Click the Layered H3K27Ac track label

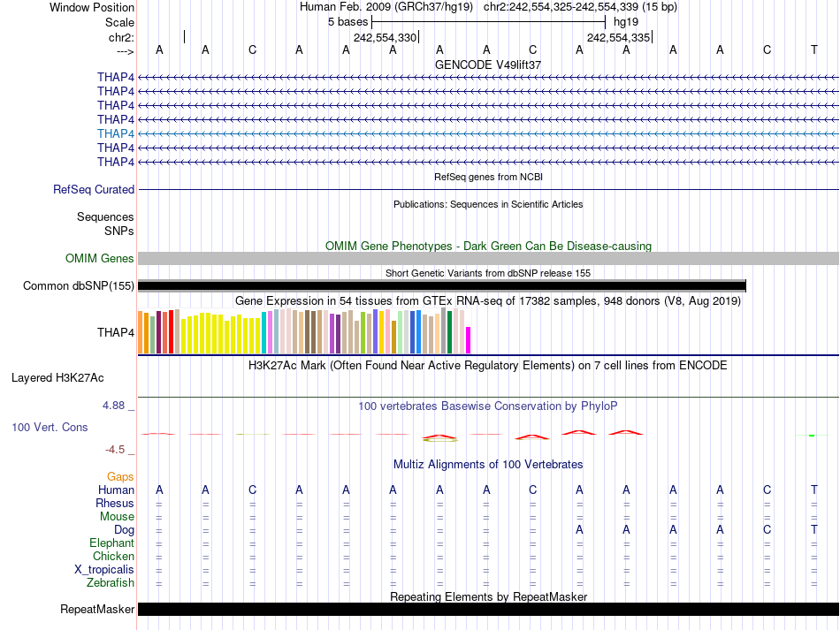tap(57, 377)
